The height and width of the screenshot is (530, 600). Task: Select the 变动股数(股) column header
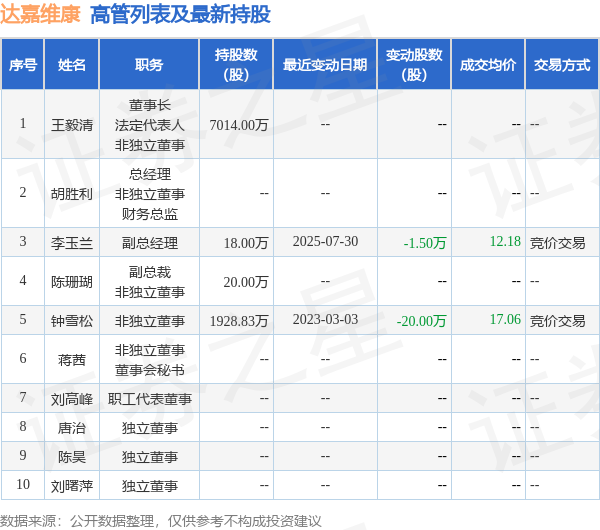click(x=414, y=65)
